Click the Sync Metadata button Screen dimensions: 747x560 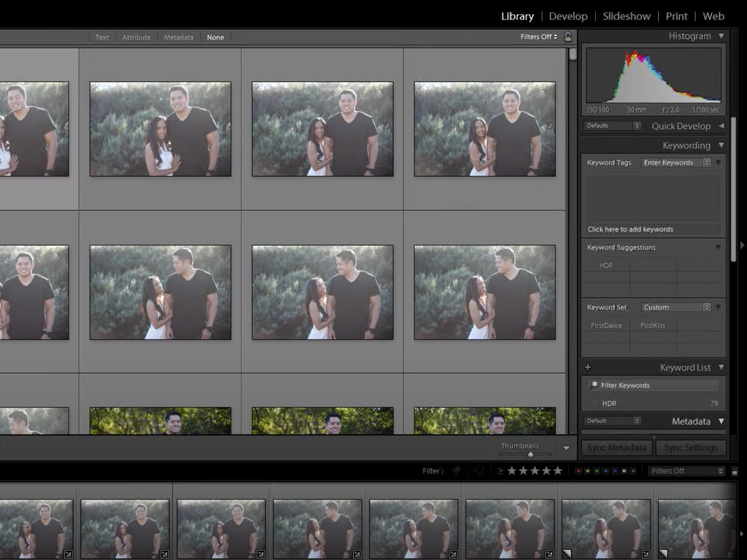tap(616, 447)
